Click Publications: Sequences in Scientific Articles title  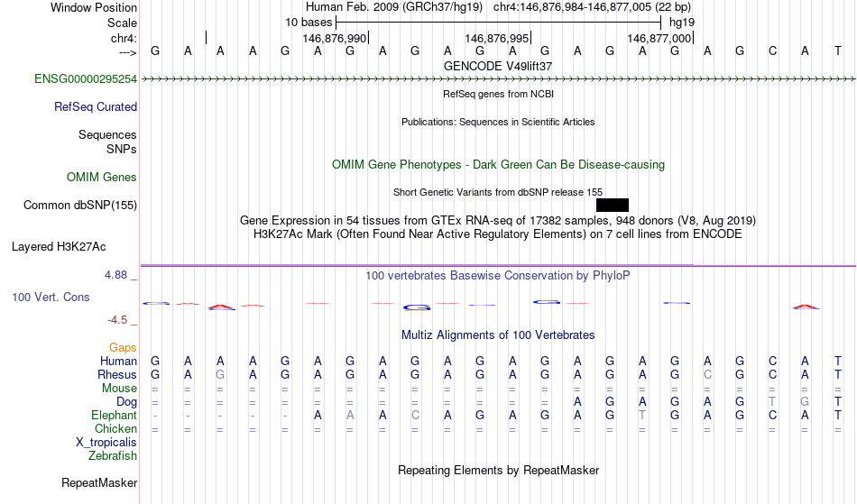tap(498, 122)
